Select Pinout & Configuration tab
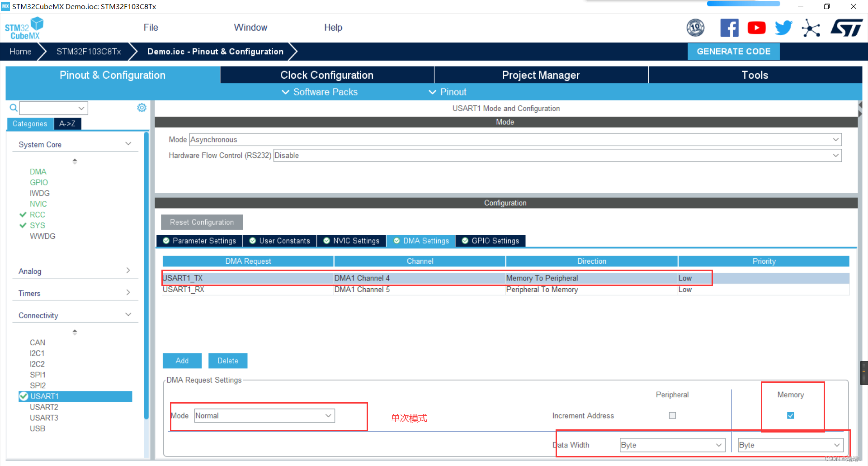The image size is (868, 466). [x=113, y=75]
